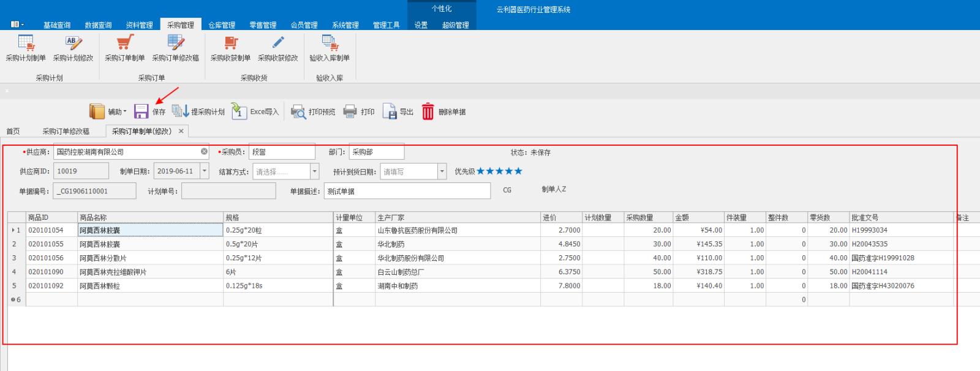
Task: Click the 批准文号 column header
Action: (x=901, y=217)
